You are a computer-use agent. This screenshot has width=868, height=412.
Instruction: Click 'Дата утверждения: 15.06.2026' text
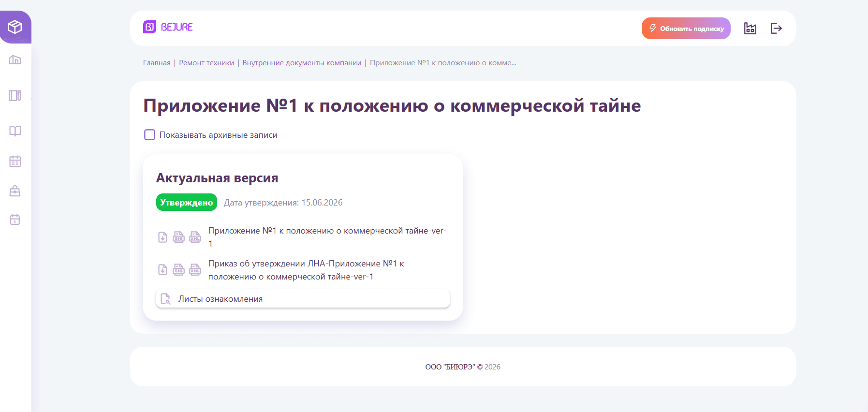coord(283,203)
